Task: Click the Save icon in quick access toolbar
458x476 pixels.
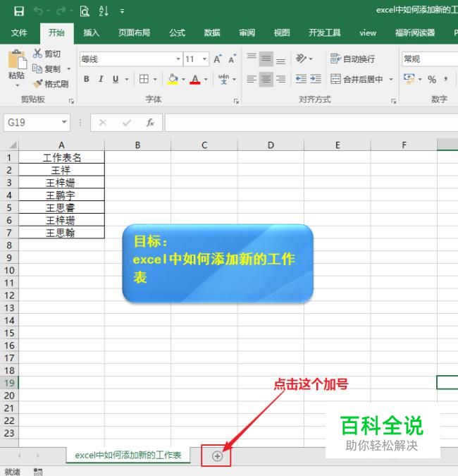Action: [19, 11]
